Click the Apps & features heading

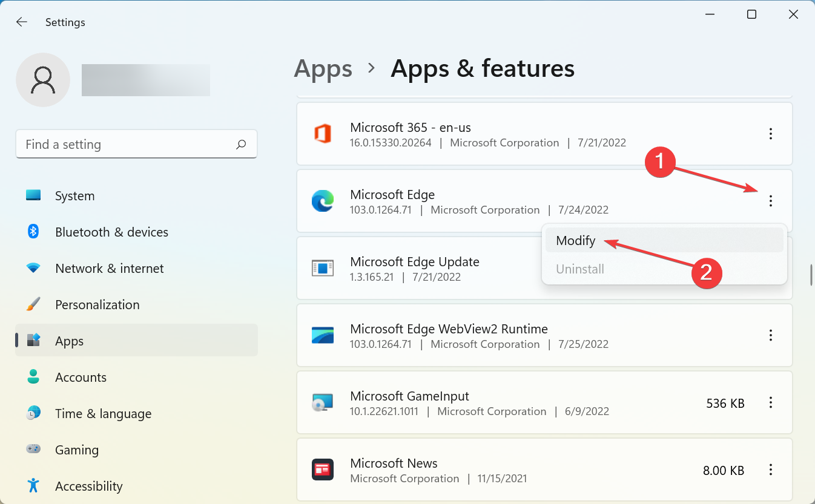click(x=483, y=68)
